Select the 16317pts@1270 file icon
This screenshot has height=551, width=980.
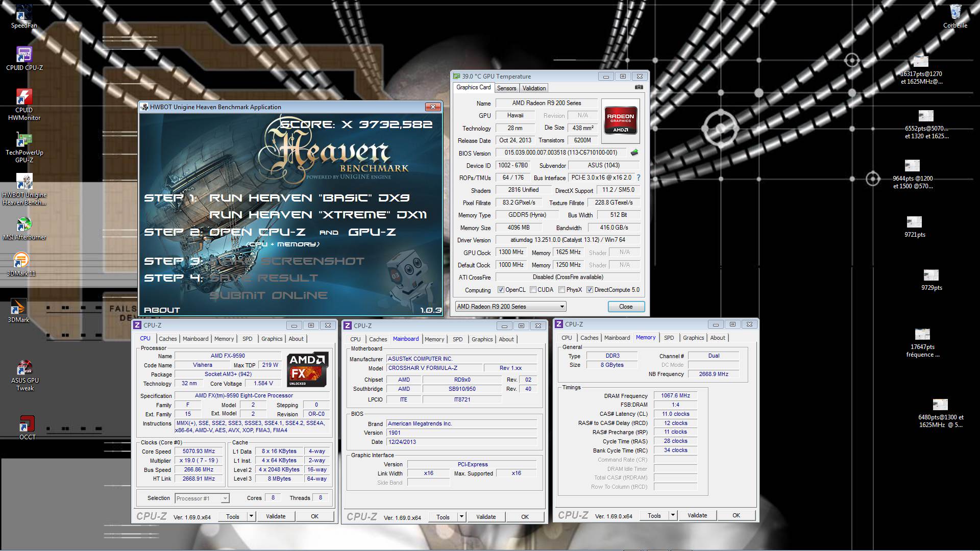(921, 70)
